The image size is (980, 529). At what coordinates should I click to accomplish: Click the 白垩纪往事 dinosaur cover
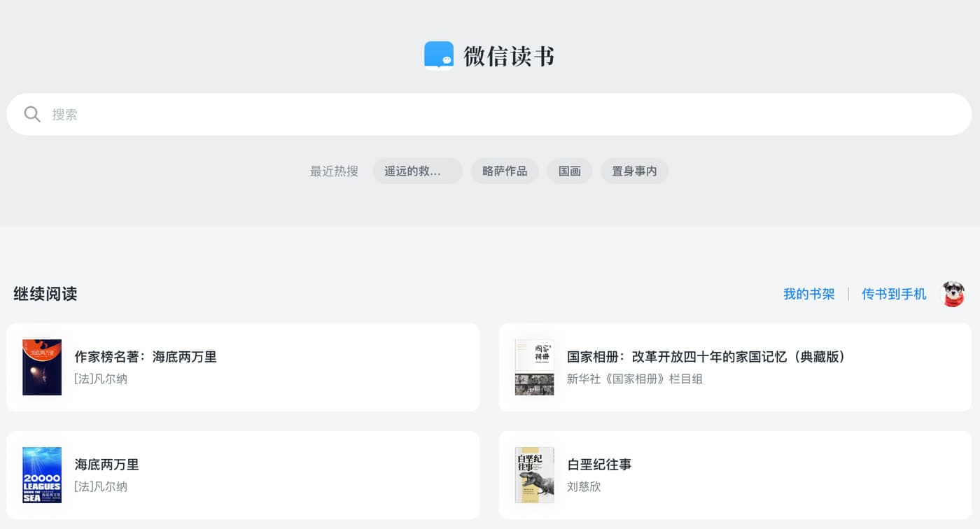(x=535, y=475)
